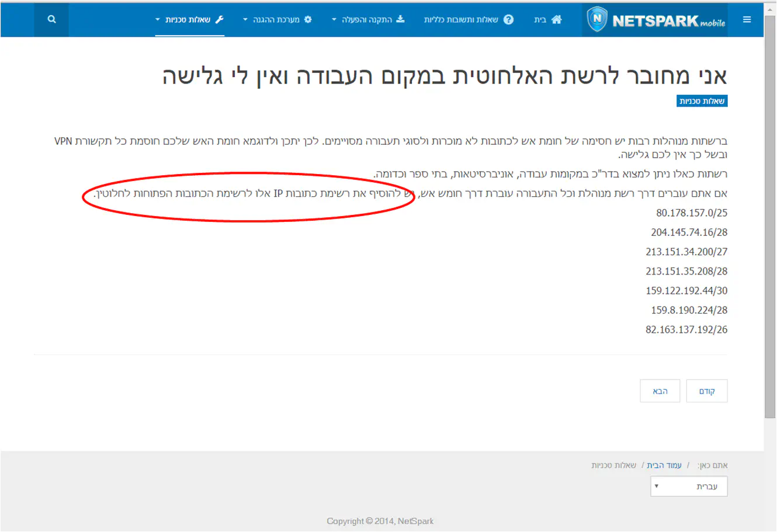The image size is (777, 532).
Task: Click the blue שאלות טכניות tag under title
Action: coord(702,101)
